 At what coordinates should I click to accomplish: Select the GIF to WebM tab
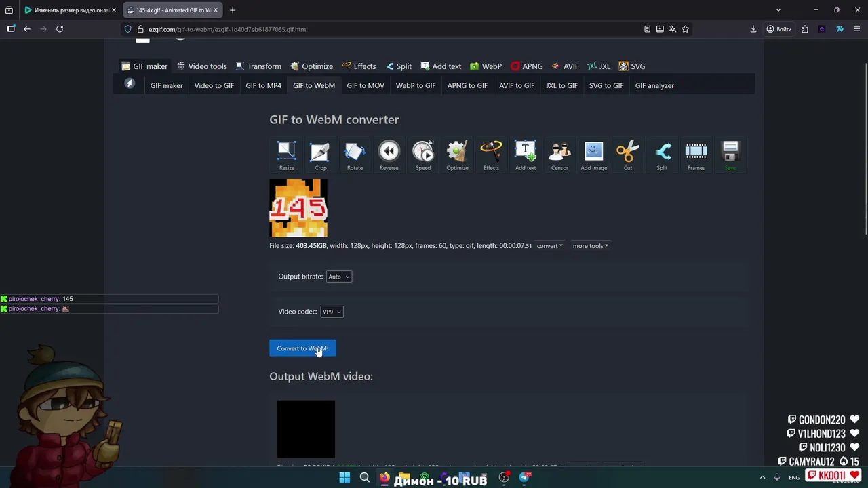point(314,85)
